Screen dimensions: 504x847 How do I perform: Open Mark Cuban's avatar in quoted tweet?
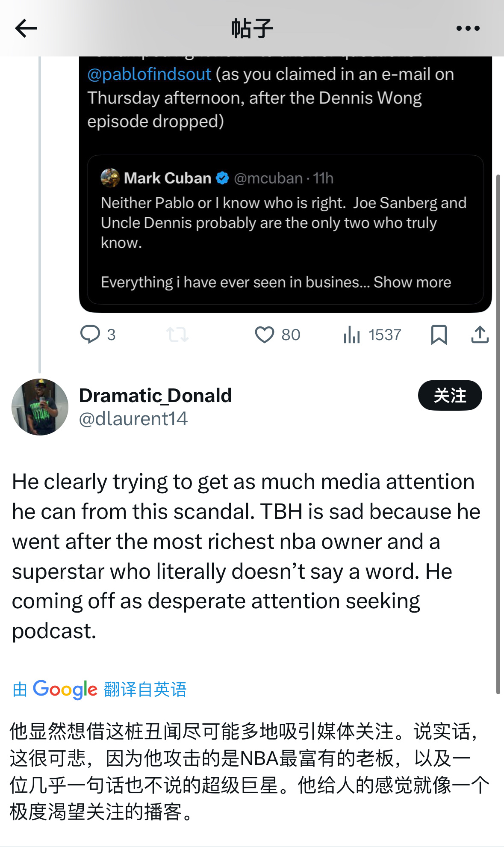click(110, 178)
